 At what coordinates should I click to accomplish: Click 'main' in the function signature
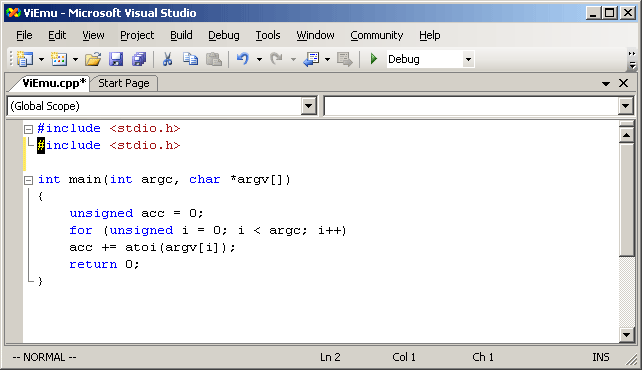coord(85,179)
